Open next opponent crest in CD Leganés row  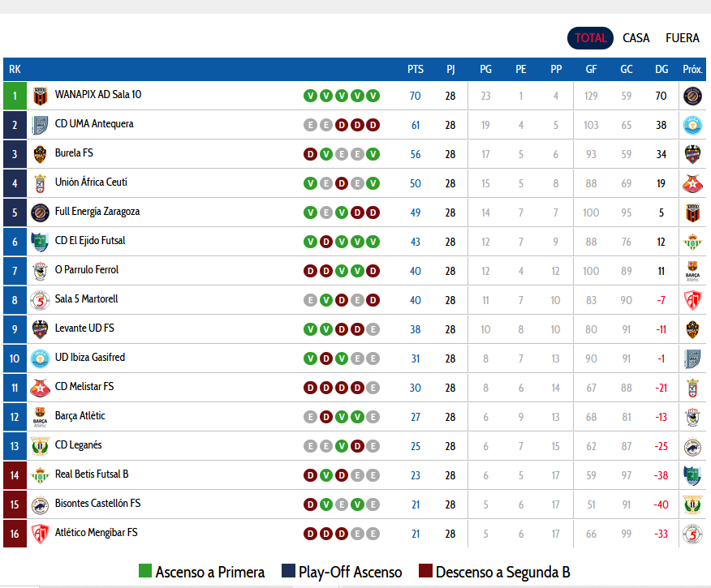coord(692,446)
